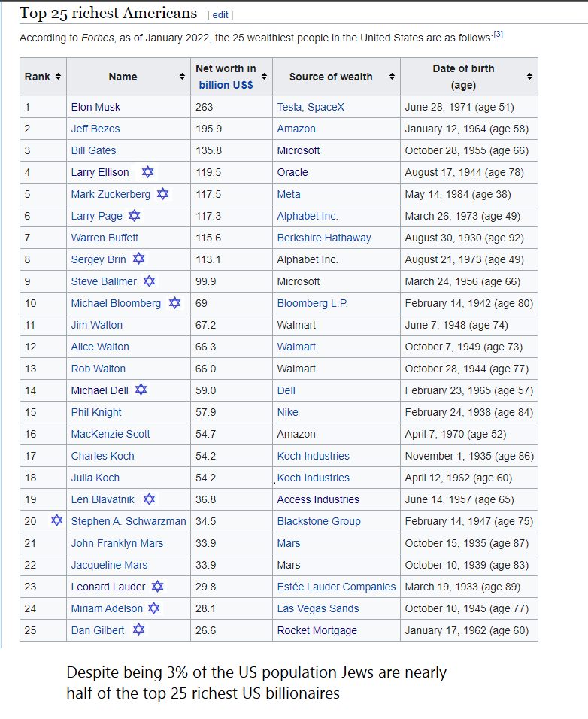Image resolution: width=588 pixels, height=719 pixels.
Task: Follow the Amazon link in Jeff Bezos row
Action: point(296,129)
